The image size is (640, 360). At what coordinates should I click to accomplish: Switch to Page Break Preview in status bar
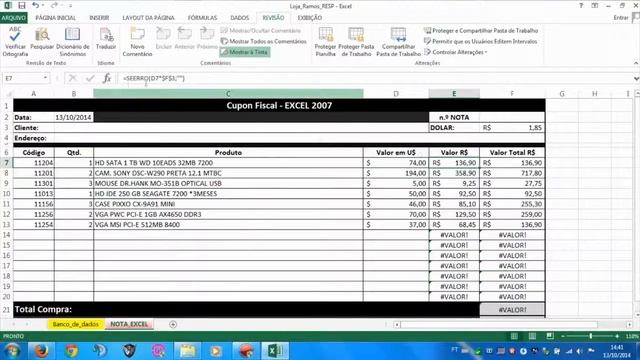[x=550, y=336]
